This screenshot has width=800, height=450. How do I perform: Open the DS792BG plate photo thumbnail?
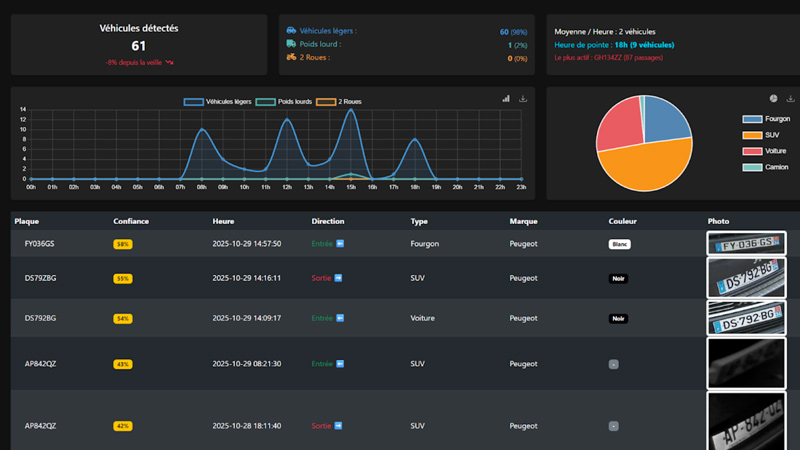pos(746,318)
